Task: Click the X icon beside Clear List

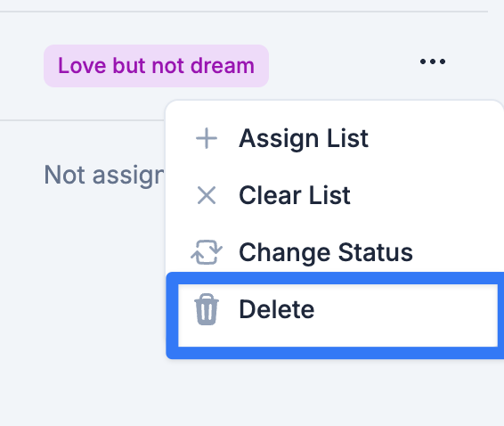Action: pos(207,195)
